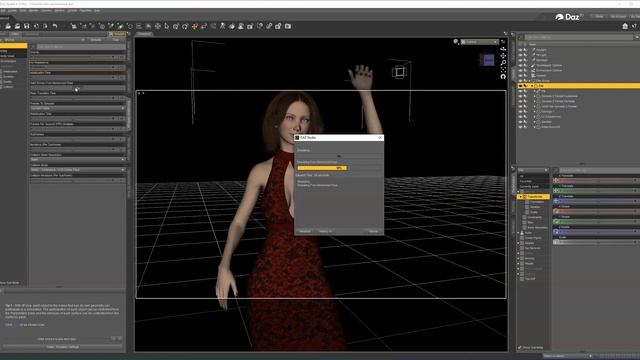Click the gray Scale slider track
This screenshot has width=640, height=360.
597,242
